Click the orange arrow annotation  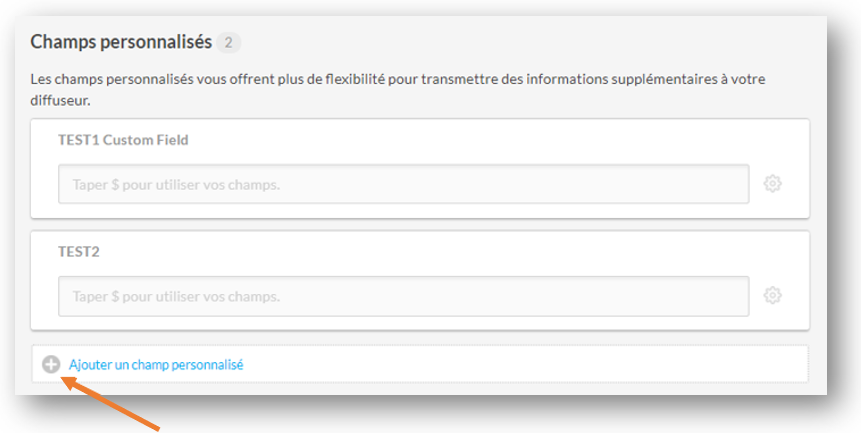[x=112, y=405]
